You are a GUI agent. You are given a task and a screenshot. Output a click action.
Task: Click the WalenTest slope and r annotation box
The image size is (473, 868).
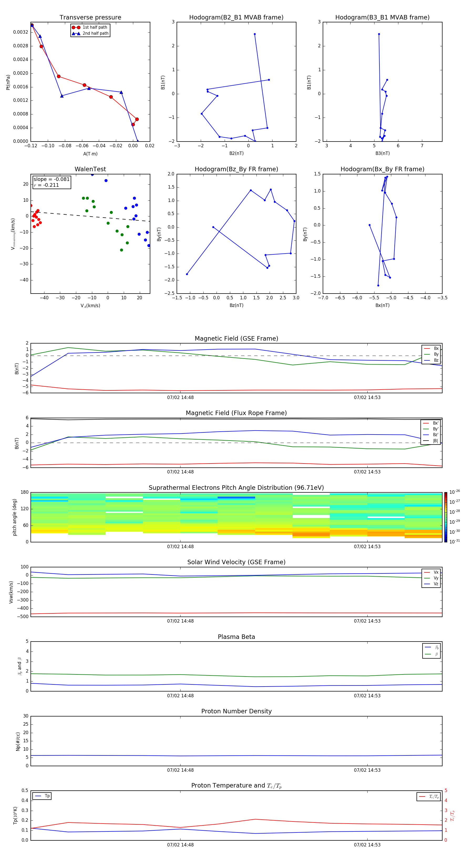point(52,182)
